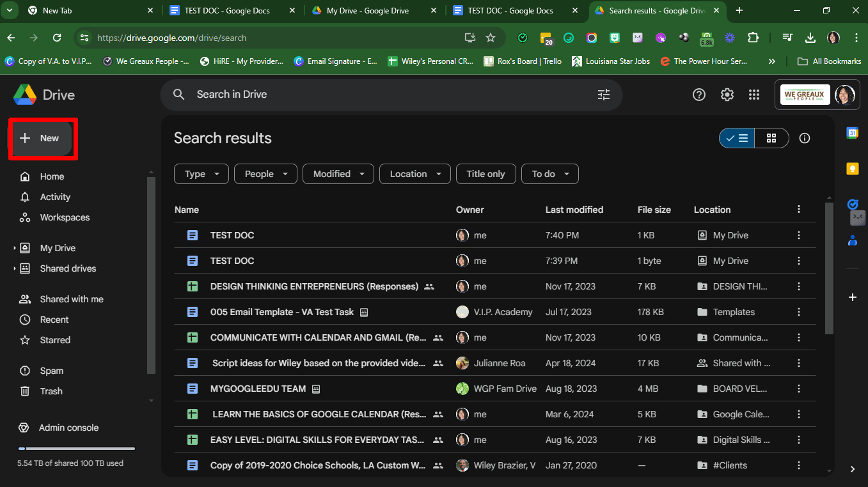Click the Search in Drive field
The height and width of the screenshot is (487, 868).
[x=384, y=95]
